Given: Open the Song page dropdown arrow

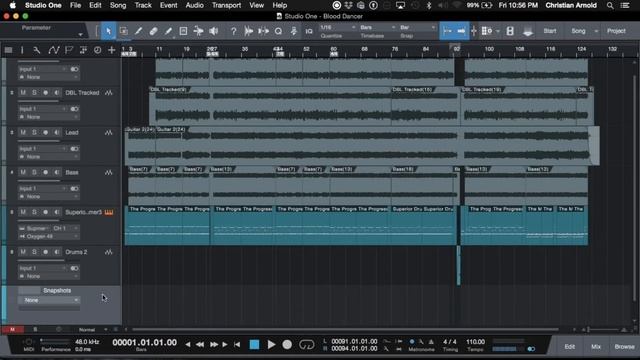Looking at the screenshot, I should pos(596,31).
